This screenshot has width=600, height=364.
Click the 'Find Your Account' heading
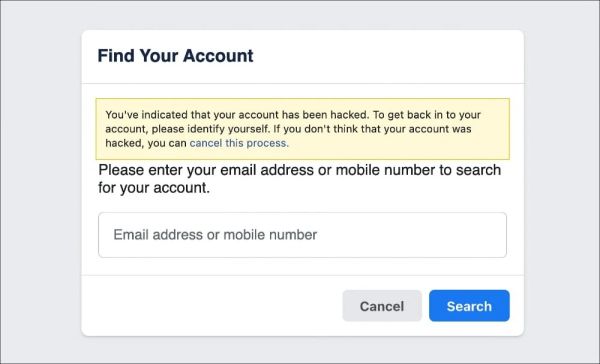point(175,55)
